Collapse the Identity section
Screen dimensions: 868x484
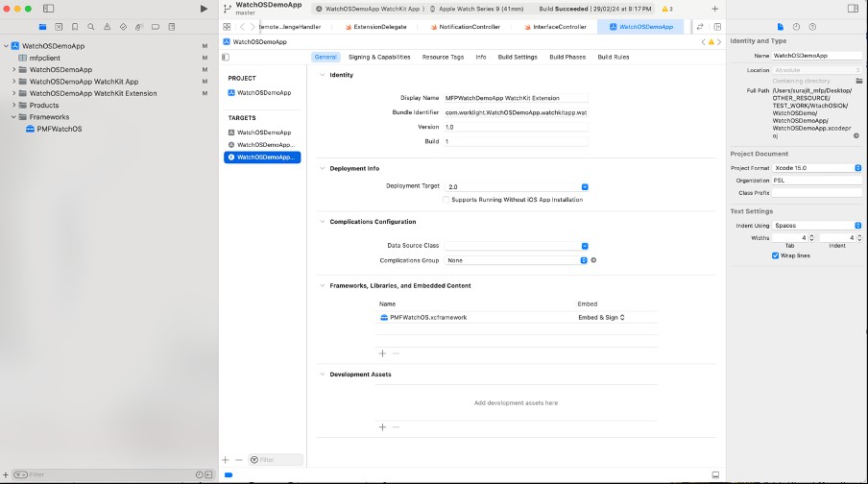(x=323, y=75)
